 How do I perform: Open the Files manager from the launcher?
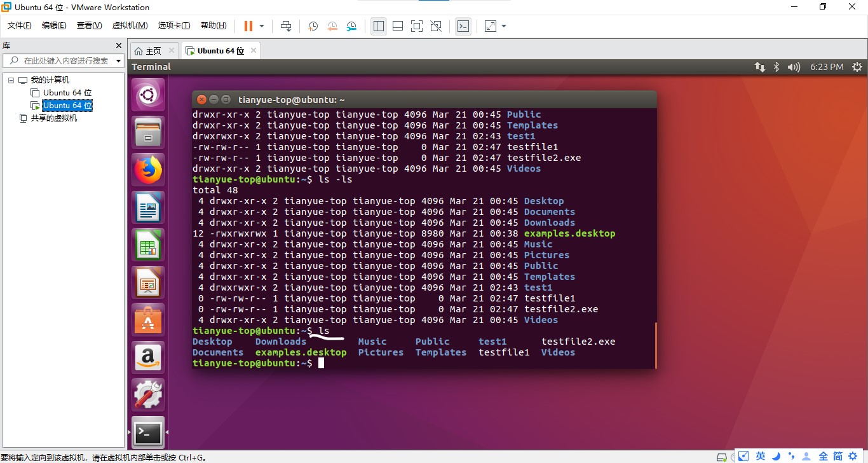(148, 132)
